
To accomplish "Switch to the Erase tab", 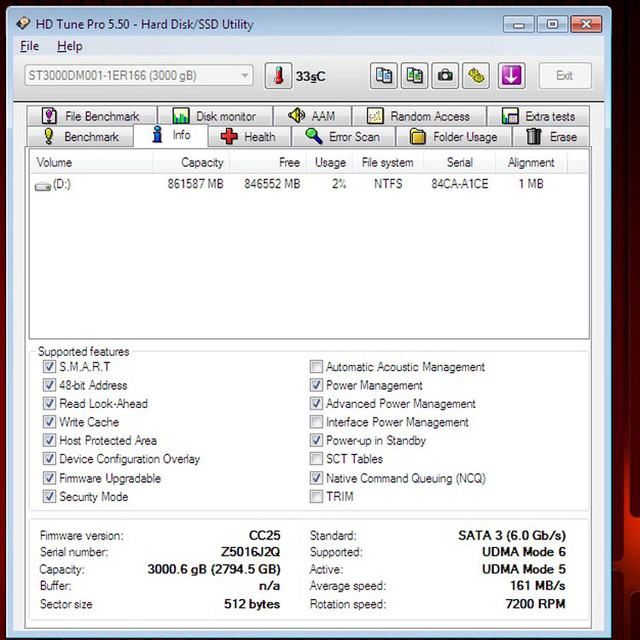I will pos(551,136).
